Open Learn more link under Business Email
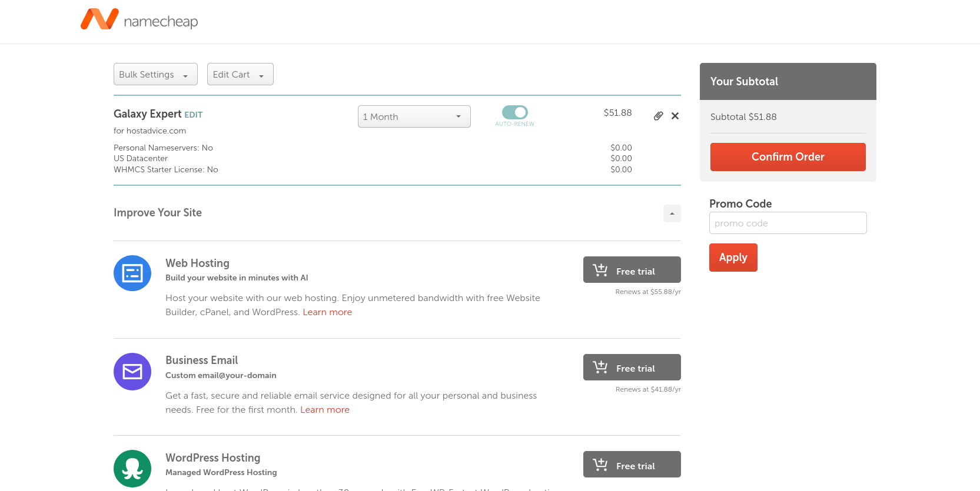 coord(325,410)
